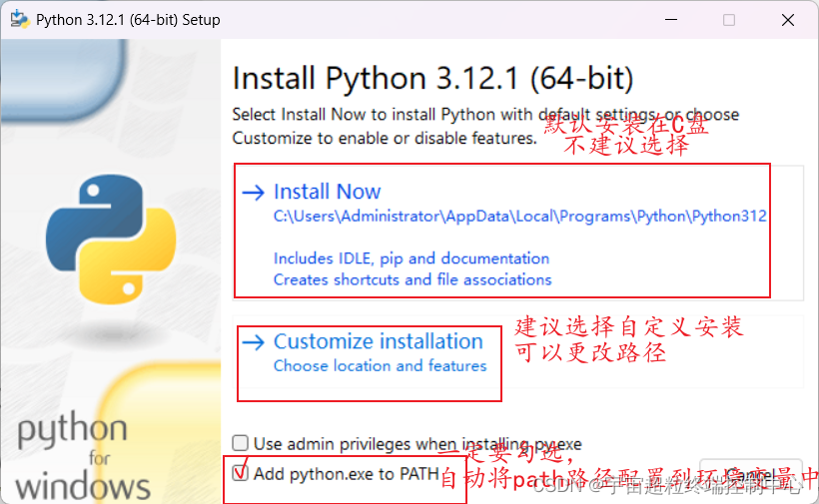Image resolution: width=819 pixels, height=504 pixels.
Task: Click the Install Now option
Action: click(518, 233)
